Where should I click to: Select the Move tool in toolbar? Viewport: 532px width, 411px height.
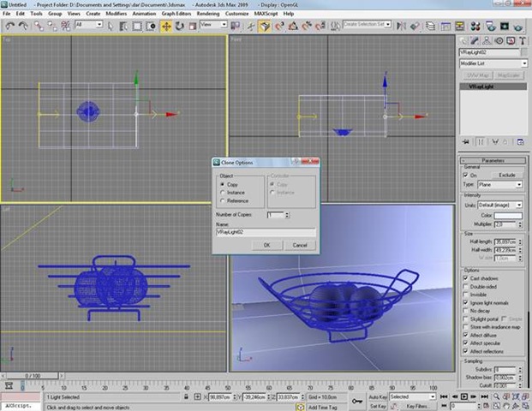(166, 26)
